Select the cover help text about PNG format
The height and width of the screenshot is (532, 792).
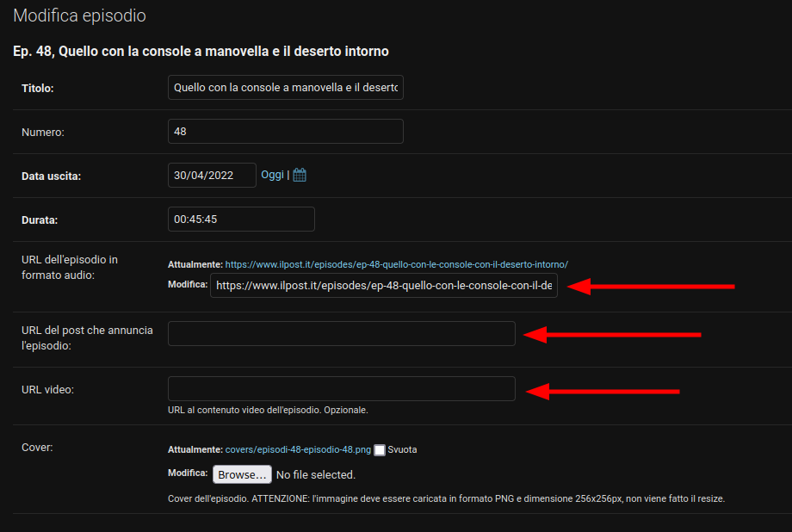point(446,498)
